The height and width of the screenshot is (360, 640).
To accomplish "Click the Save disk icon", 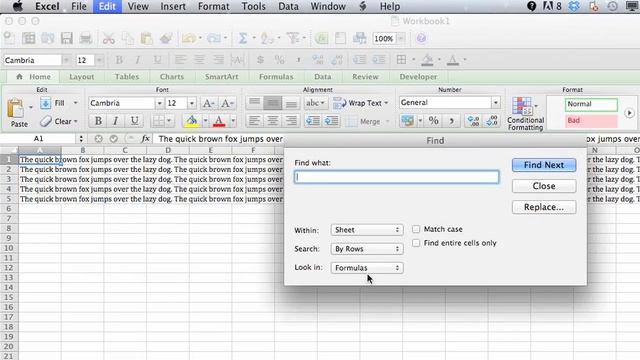I will [x=67, y=38].
